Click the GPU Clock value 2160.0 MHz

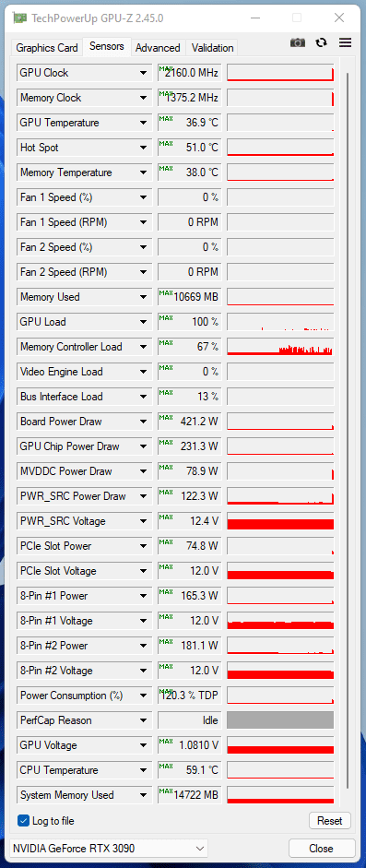pyautogui.click(x=190, y=73)
